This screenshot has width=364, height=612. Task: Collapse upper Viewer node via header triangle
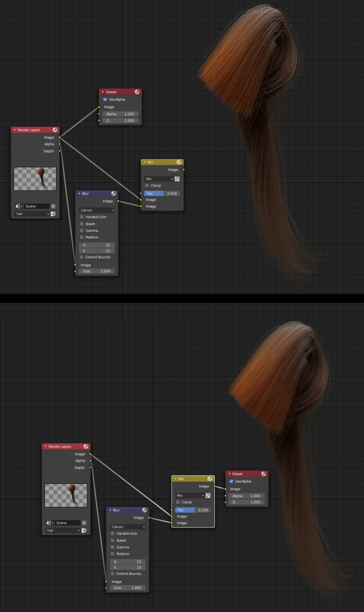pyautogui.click(x=103, y=92)
